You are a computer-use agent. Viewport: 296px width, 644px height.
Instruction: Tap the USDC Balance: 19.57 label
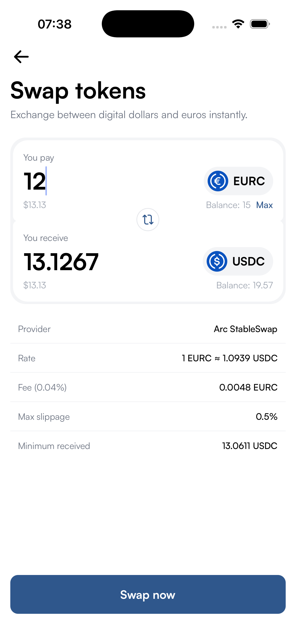coord(244,285)
